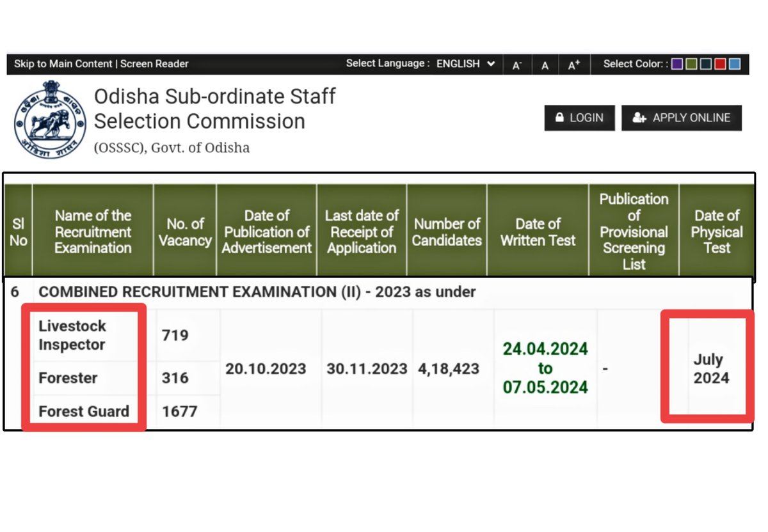The image size is (768, 532).
Task: Click the add-user icon on APPLY ONLINE
Action: tap(639, 118)
